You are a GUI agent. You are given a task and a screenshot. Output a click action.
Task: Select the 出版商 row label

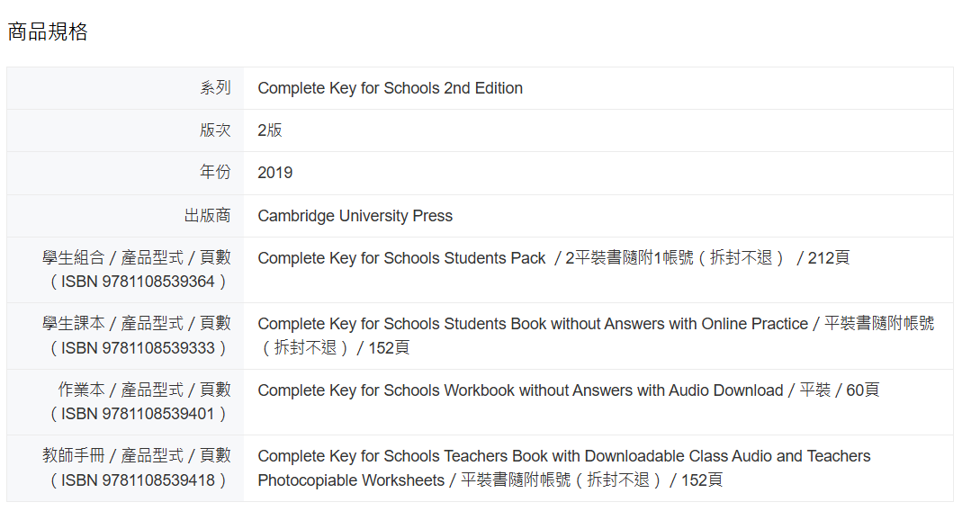tap(208, 216)
